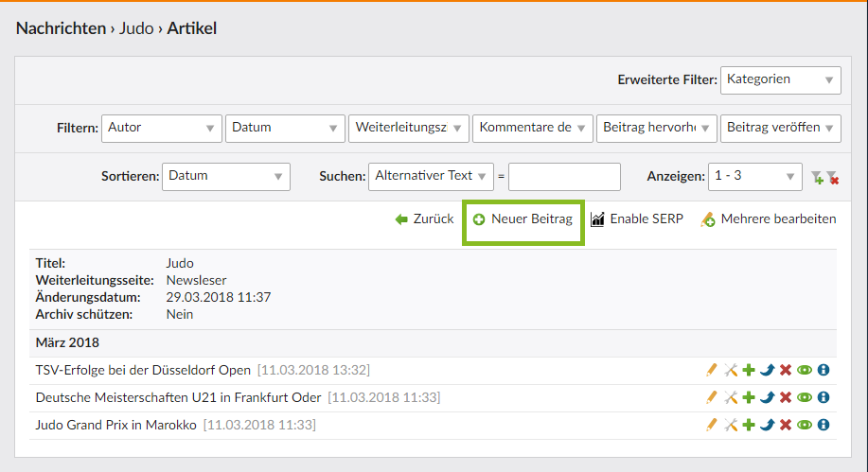Screen dimensions: 868x472
Task: Click the remove filter funnel icon
Action: 832,177
